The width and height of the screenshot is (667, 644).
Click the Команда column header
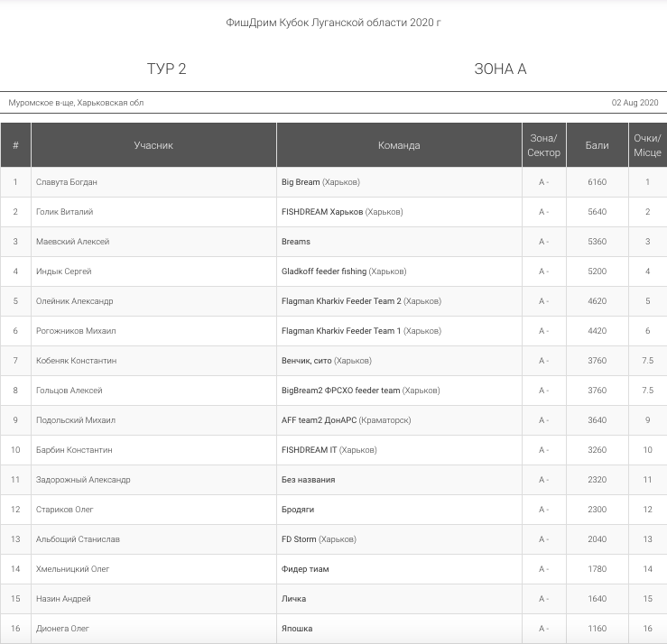click(399, 145)
